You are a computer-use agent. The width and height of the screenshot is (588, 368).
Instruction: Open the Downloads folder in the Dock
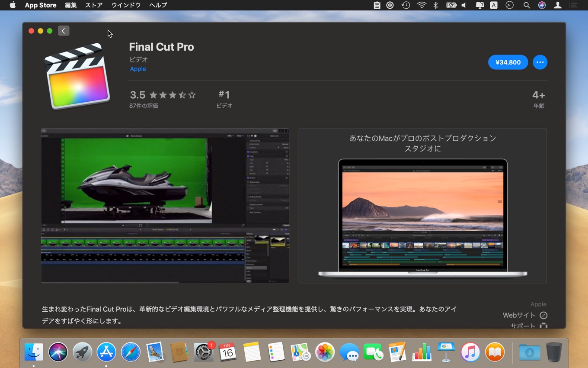point(530,352)
